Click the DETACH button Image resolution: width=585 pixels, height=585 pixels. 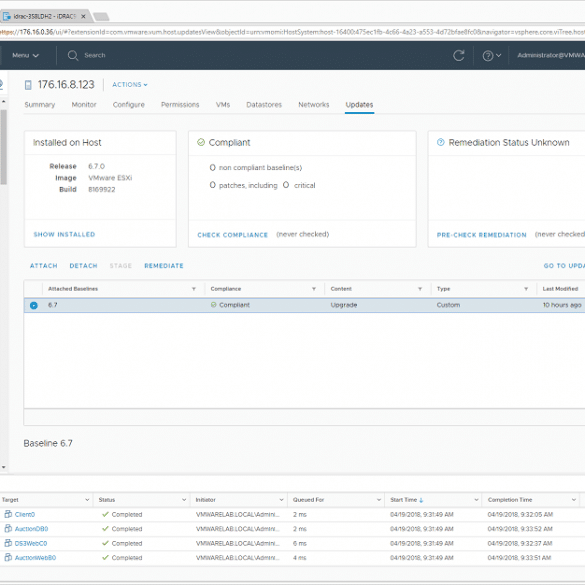click(83, 266)
